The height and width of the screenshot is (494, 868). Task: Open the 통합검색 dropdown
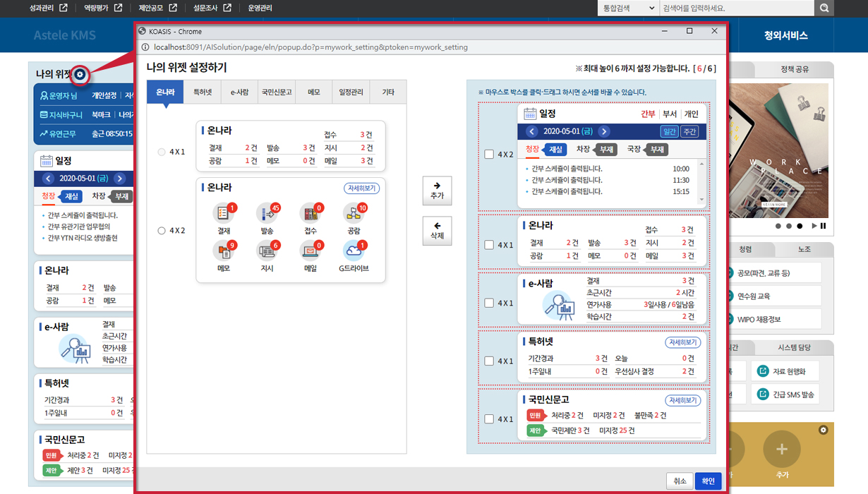[x=627, y=8]
